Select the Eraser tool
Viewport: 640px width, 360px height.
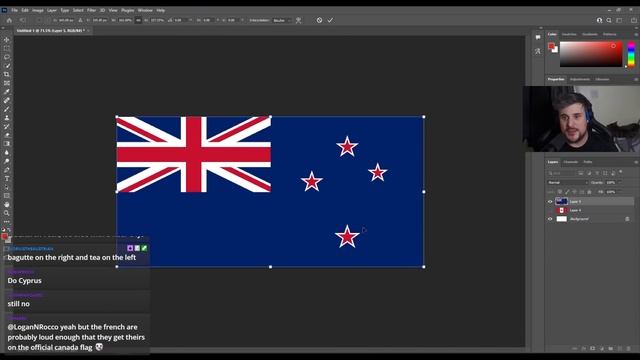7,135
